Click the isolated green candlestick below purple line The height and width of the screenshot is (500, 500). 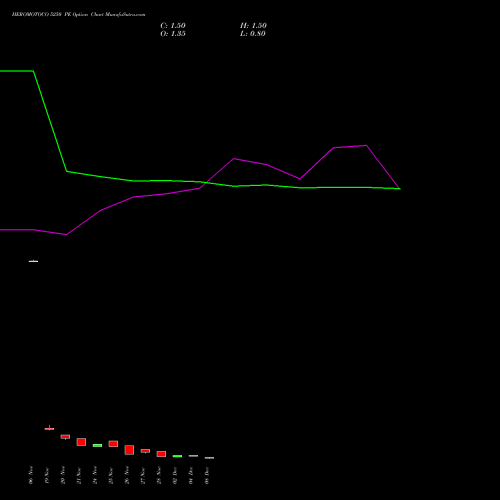click(x=33, y=261)
